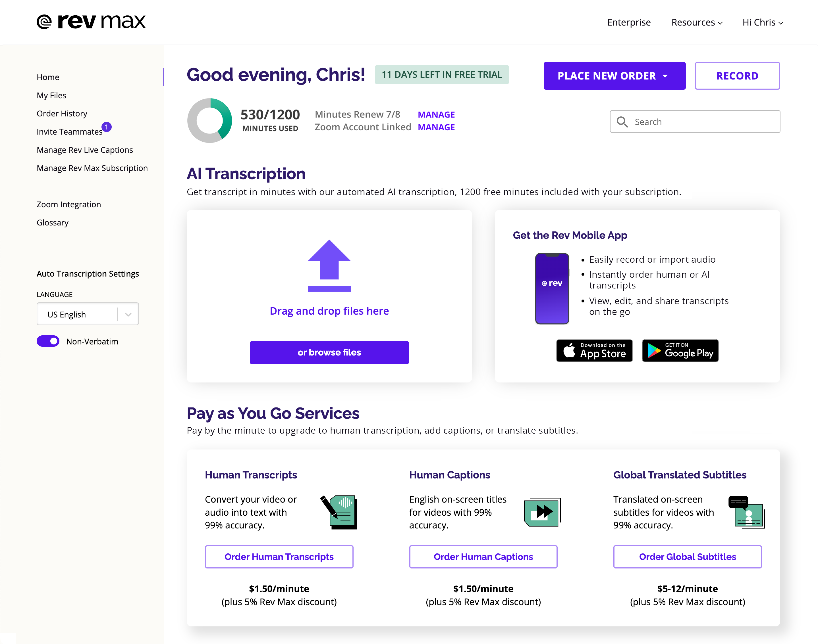This screenshot has width=818, height=644.
Task: Click the Rev Max logo
Action: [91, 22]
